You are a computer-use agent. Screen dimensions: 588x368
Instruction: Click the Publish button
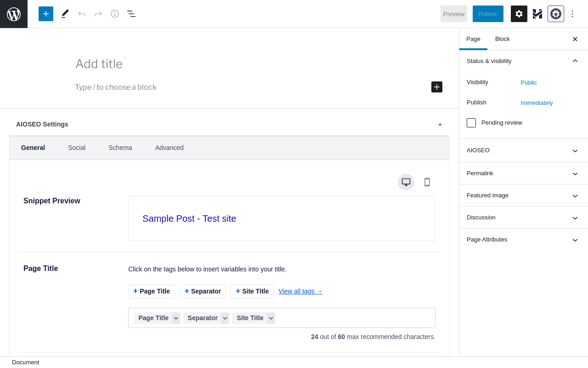point(488,14)
